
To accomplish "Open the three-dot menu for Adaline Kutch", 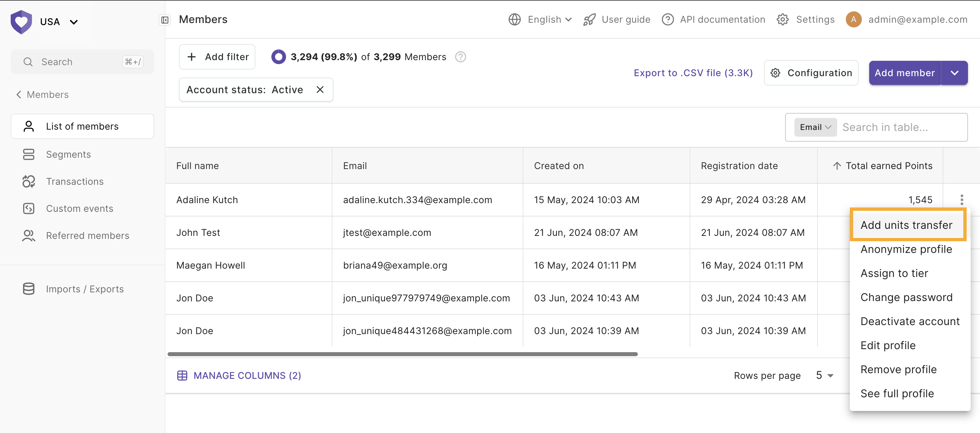I will coord(961,199).
